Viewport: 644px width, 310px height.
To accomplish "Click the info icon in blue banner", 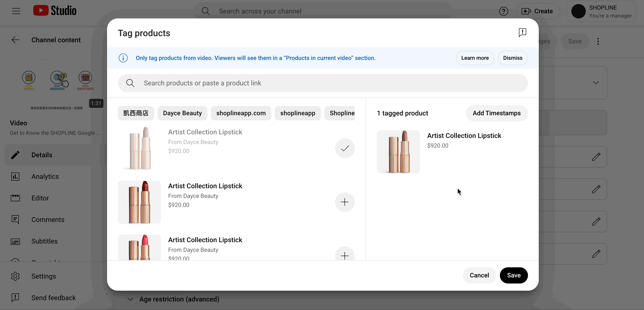I will pyautogui.click(x=123, y=58).
